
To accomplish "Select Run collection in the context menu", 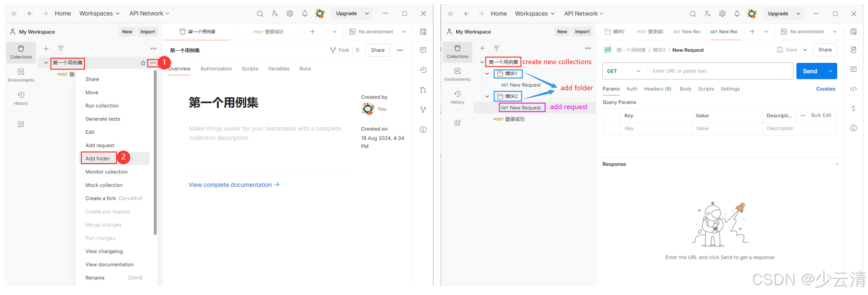I will (x=102, y=106).
